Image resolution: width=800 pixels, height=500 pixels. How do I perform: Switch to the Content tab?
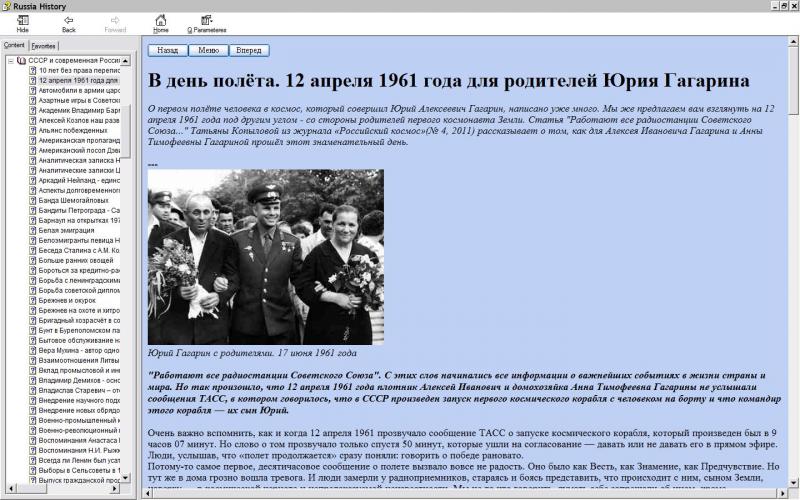pos(14,46)
